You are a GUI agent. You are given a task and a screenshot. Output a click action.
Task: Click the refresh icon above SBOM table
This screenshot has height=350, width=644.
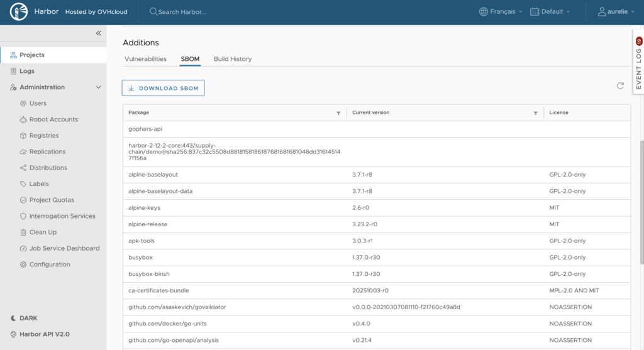click(620, 86)
